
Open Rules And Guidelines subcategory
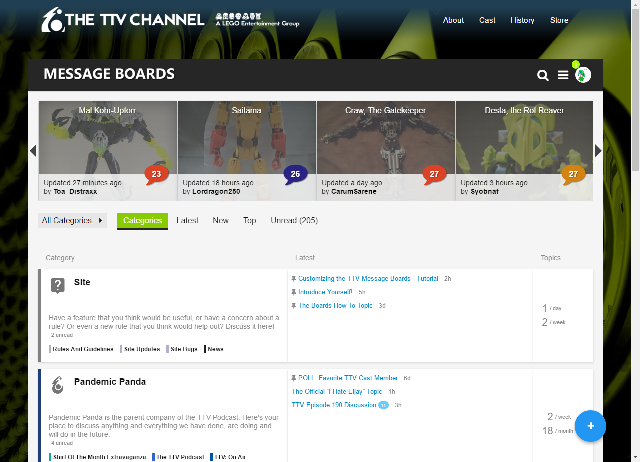click(x=83, y=349)
